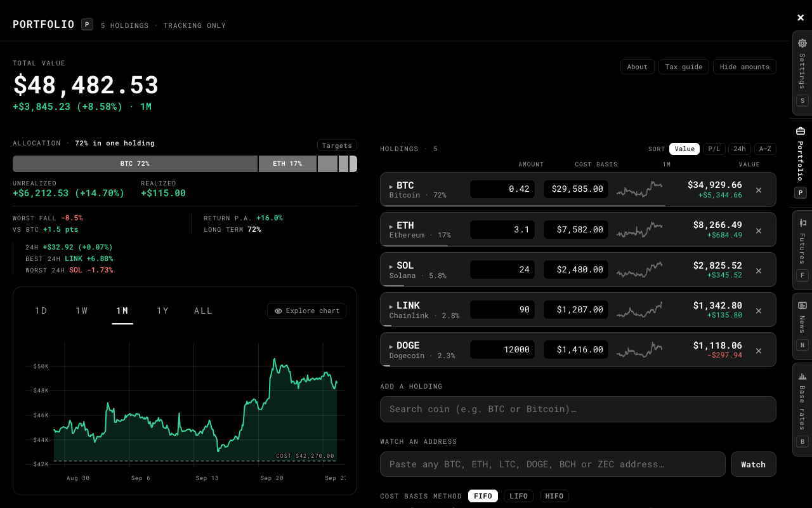Toggle Hide amounts
This screenshot has height=508, width=812.
[745, 67]
